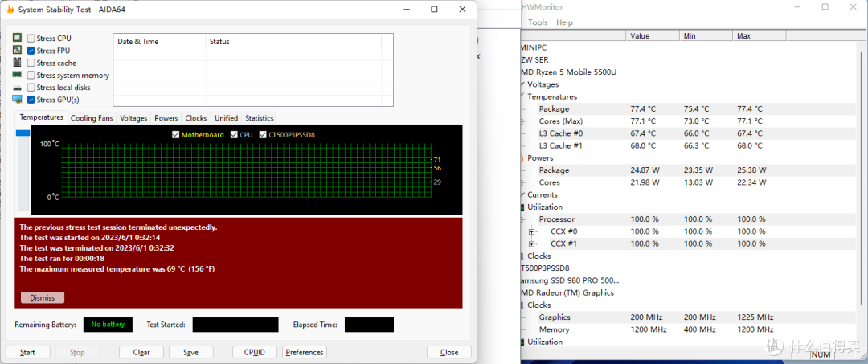The image size is (868, 364).
Task: Toggle the CPU graph legend checkbox
Action: [234, 134]
